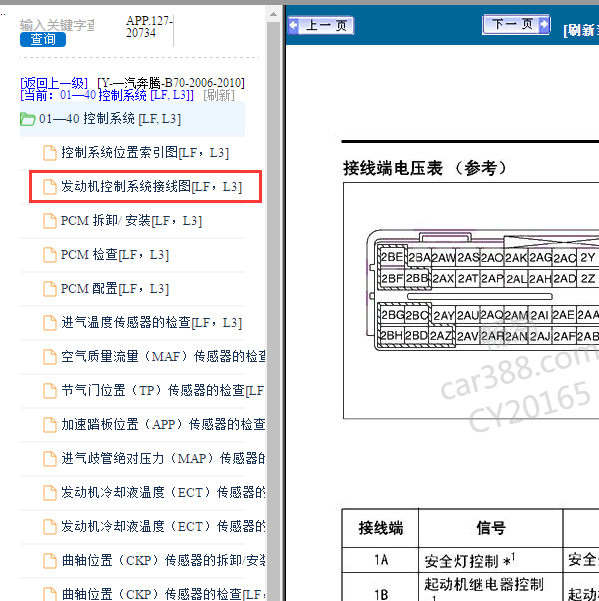Click the blue 查询 search button
This screenshot has width=599, height=601.
[43, 39]
